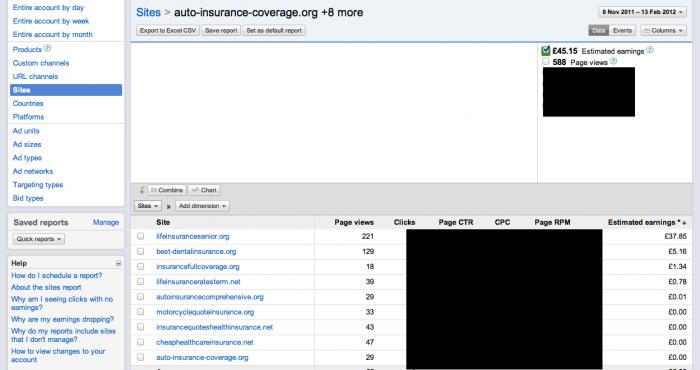
Task: Open the Ad sizes report
Action: (x=27, y=144)
